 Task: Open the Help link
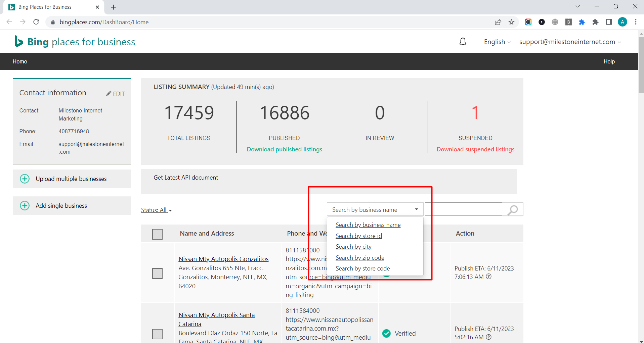[609, 61]
